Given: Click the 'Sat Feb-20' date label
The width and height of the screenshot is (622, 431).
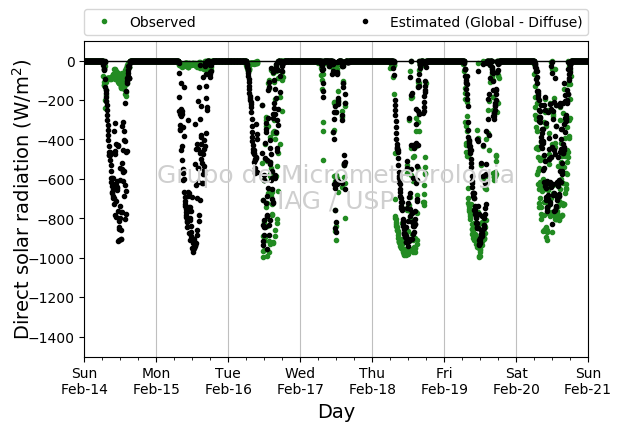Looking at the screenshot, I should pyautogui.click(x=516, y=381).
